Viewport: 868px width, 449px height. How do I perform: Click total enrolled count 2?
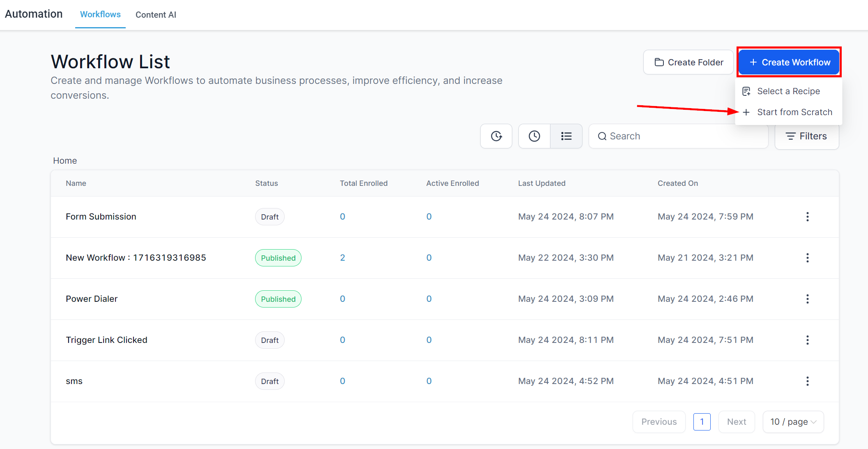point(343,258)
